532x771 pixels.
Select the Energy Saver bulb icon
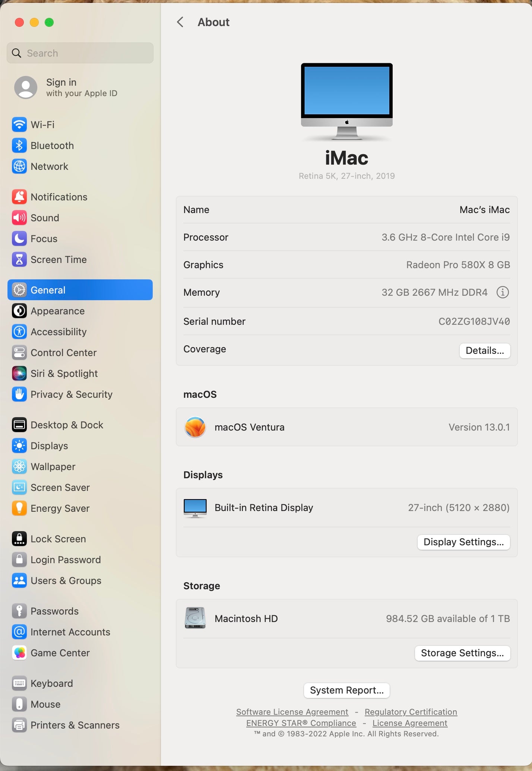19,508
